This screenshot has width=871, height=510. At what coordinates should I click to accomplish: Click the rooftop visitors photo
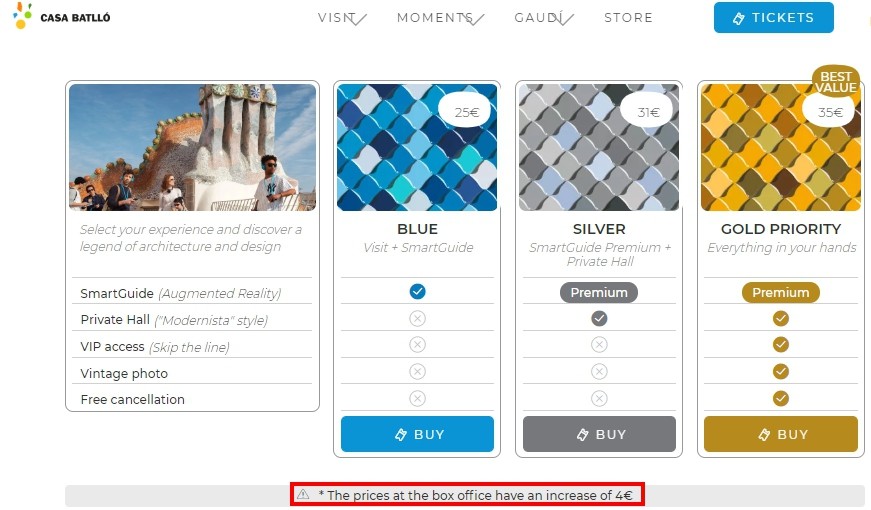click(192, 147)
